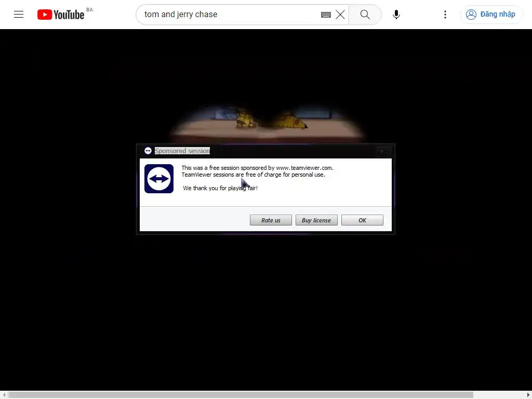Click the small TeamViewer title bar icon
This screenshot has height=399, width=532.
point(148,151)
